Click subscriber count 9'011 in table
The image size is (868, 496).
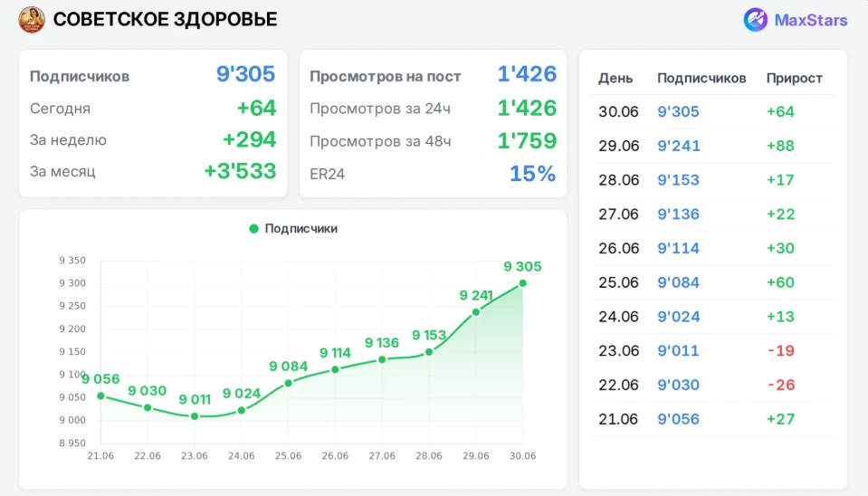tap(679, 351)
